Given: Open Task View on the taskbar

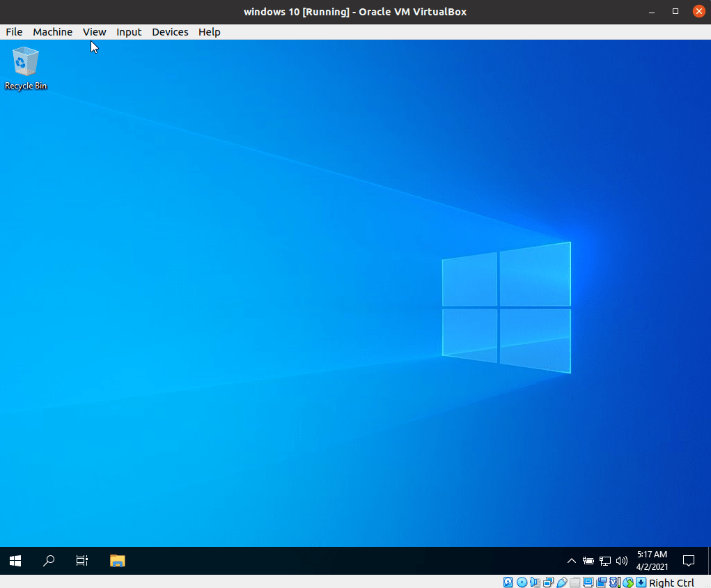Looking at the screenshot, I should click(82, 562).
